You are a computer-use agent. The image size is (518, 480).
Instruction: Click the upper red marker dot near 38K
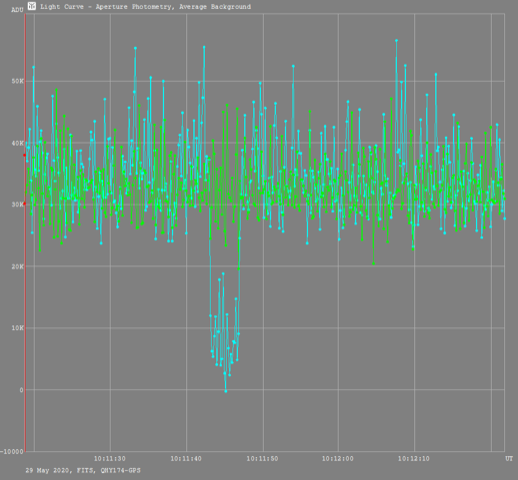point(24,155)
